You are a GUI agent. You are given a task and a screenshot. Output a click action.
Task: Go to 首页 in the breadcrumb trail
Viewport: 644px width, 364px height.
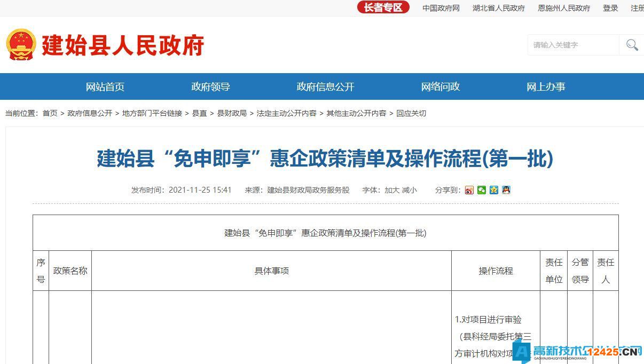tap(51, 113)
